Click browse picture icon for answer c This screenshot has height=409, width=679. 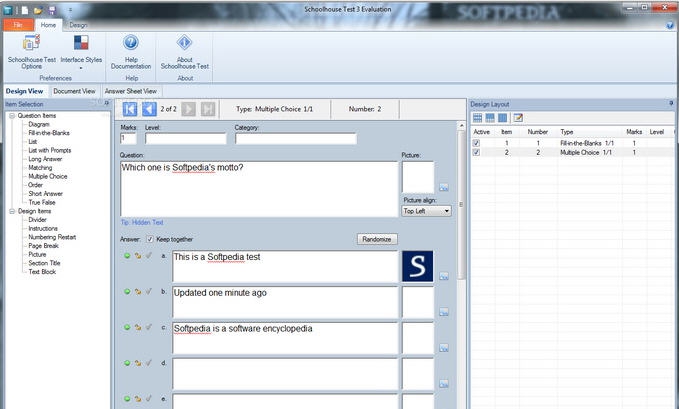point(444,348)
